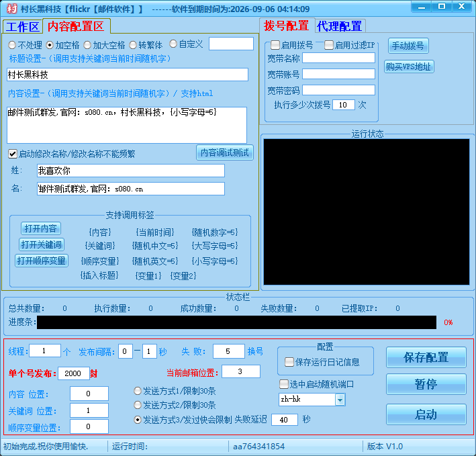Choose the 转繁体 radio option
The width and height of the screenshot is (476, 456).
(133, 44)
